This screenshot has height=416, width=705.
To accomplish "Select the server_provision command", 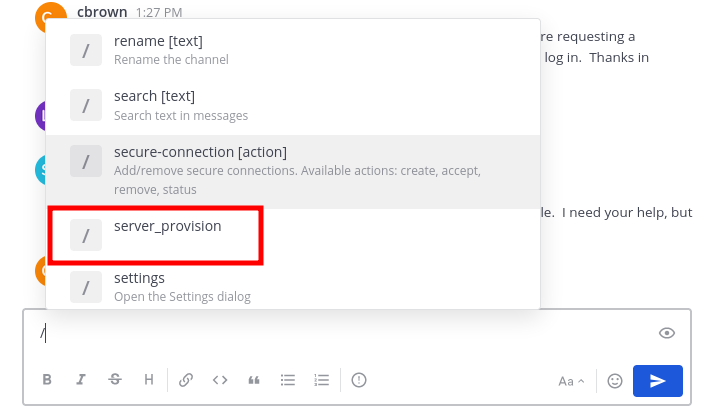I will click(168, 227).
